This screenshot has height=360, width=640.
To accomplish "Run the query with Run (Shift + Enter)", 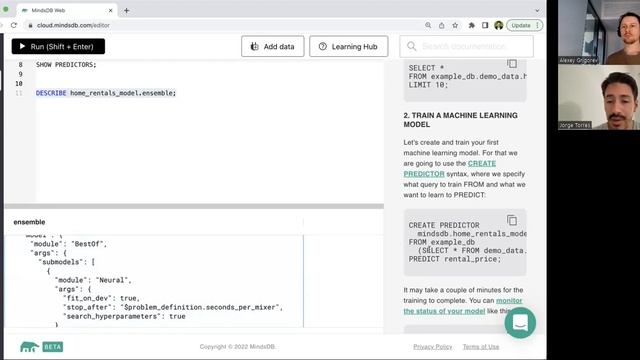I will [x=58, y=47].
